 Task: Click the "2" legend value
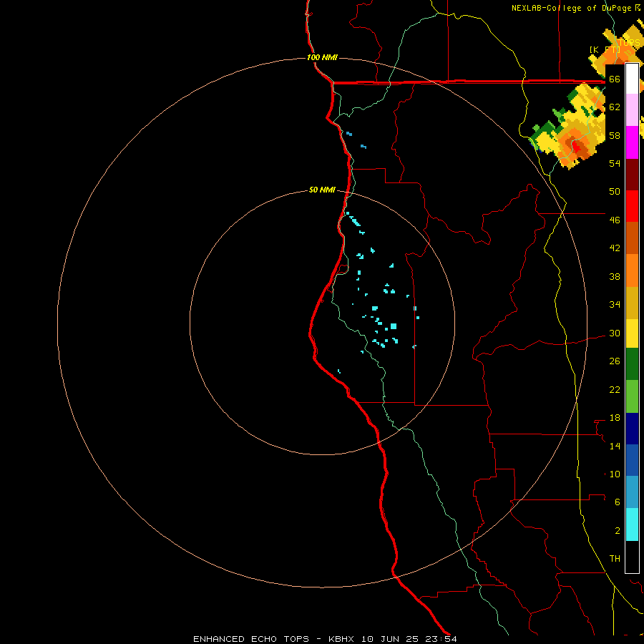pyautogui.click(x=618, y=531)
